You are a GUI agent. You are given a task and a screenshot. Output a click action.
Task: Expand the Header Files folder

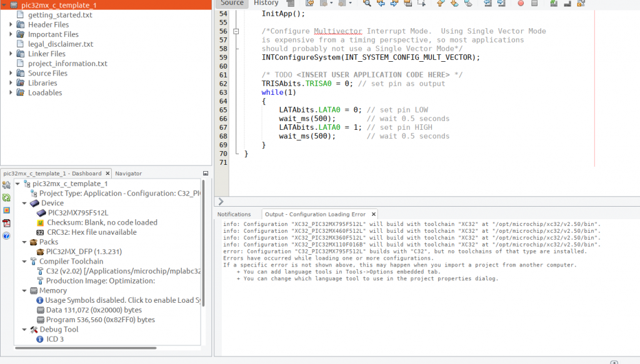click(x=11, y=24)
